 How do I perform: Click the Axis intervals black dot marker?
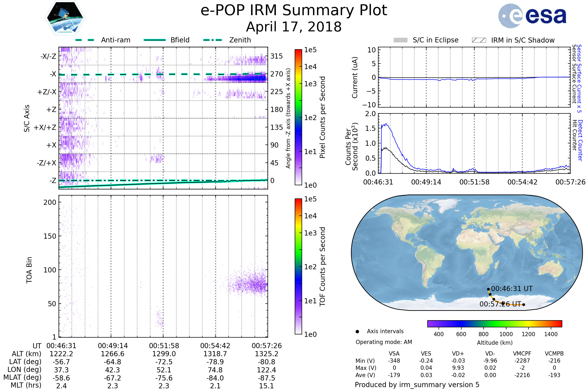click(x=357, y=331)
